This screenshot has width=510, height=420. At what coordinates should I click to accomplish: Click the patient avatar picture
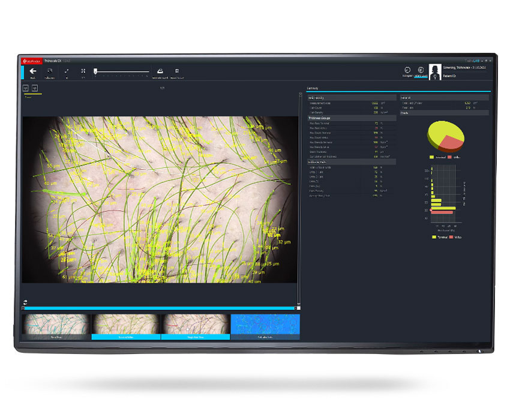435,71
